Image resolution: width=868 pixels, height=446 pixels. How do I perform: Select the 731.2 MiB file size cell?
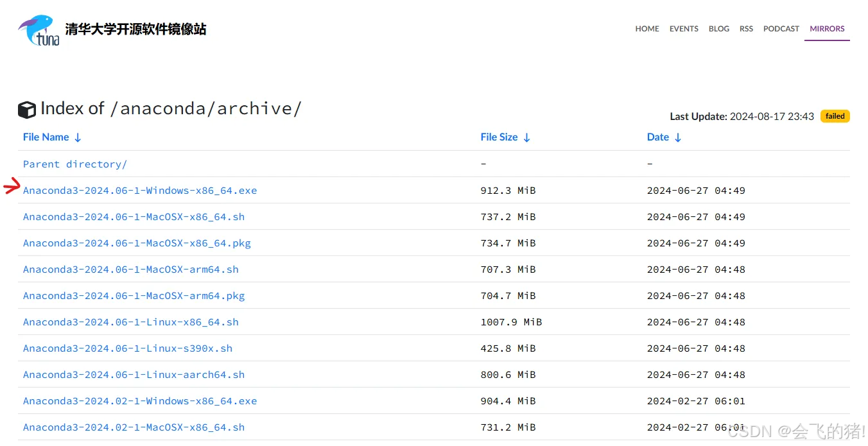(x=508, y=427)
